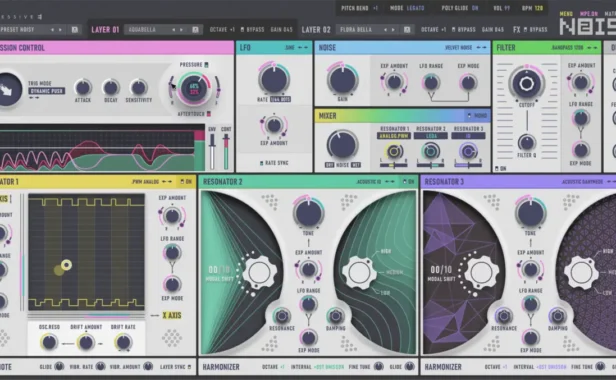Click the Resonator 1 Osc Reso knob
The height and width of the screenshot is (380, 616).
coord(49,342)
